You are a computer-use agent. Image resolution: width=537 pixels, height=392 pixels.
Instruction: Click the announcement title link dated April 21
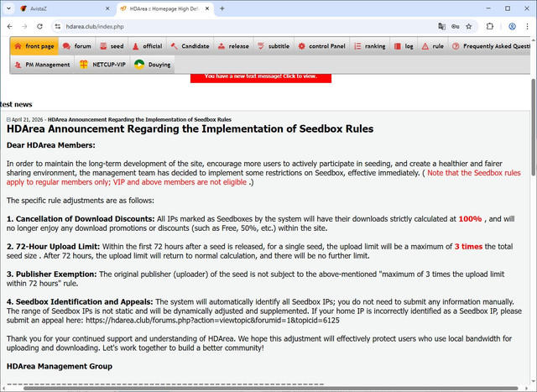[x=139, y=119]
